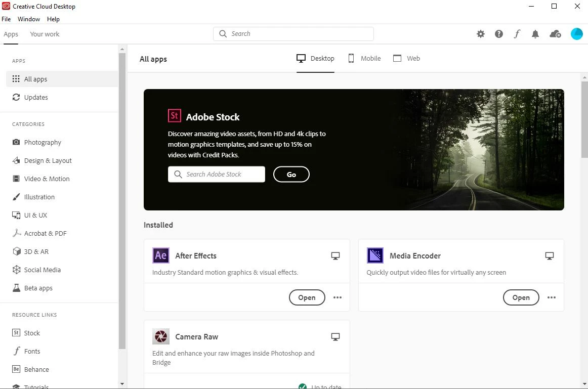This screenshot has height=389, width=588.
Task: Click Go button in Adobe Stock banner
Action: (x=291, y=175)
